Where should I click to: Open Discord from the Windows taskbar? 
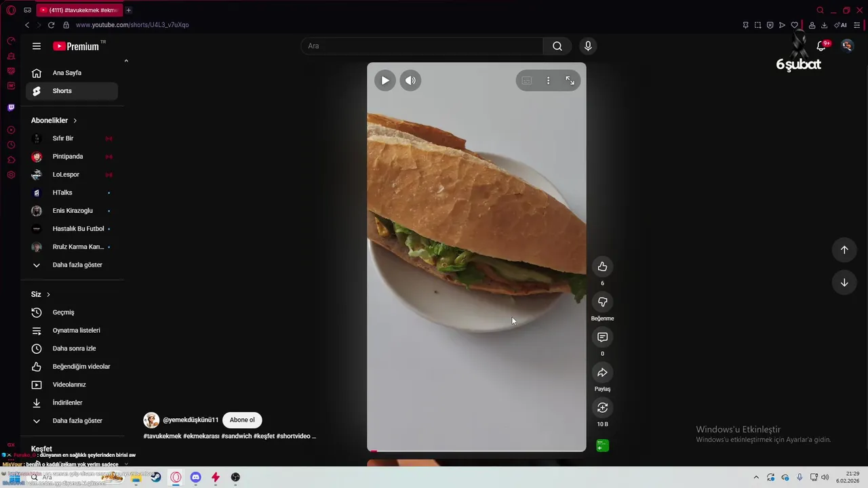(196, 477)
